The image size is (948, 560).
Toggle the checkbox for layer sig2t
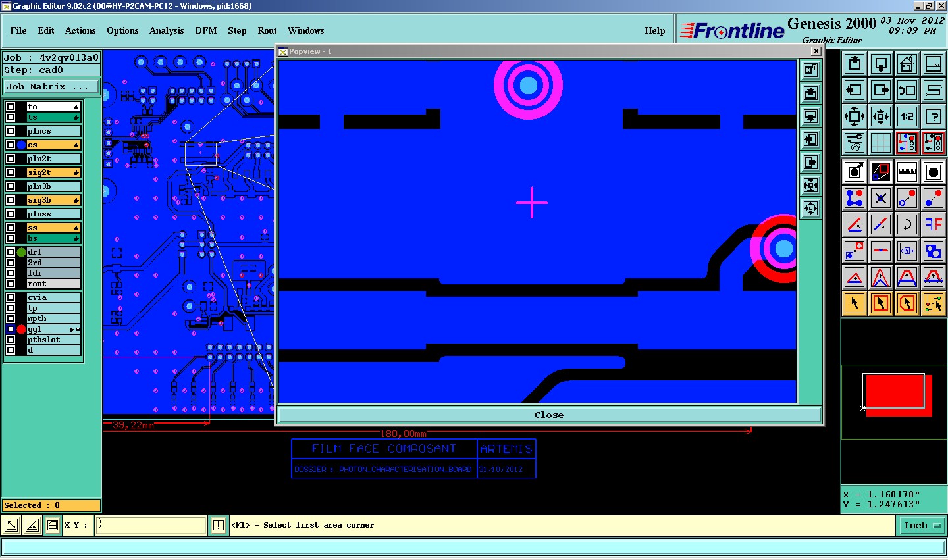pos(11,172)
